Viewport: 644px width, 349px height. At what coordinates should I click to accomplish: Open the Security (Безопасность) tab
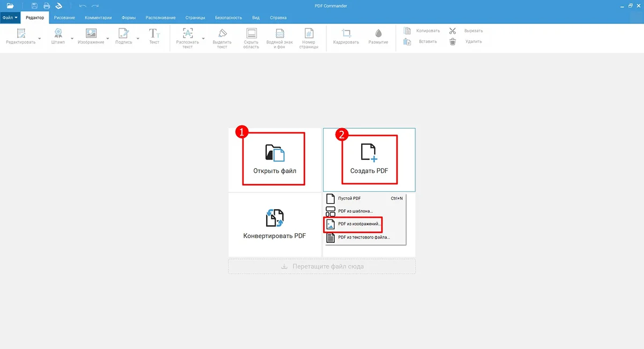click(x=228, y=18)
